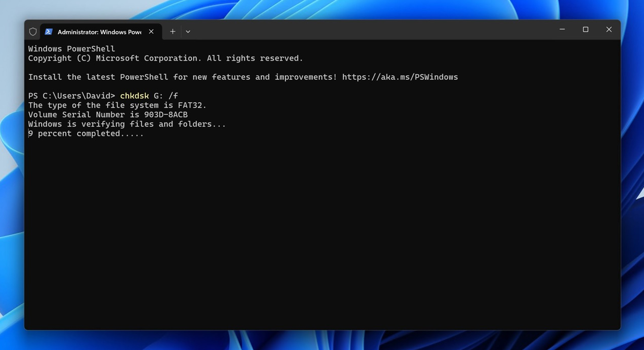The height and width of the screenshot is (350, 644).
Task: Close the Administrator PowerShell tab
Action: click(x=151, y=32)
